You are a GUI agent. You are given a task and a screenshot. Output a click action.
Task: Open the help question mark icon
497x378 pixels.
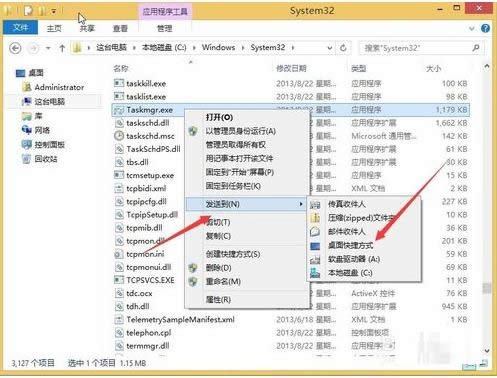(485, 28)
